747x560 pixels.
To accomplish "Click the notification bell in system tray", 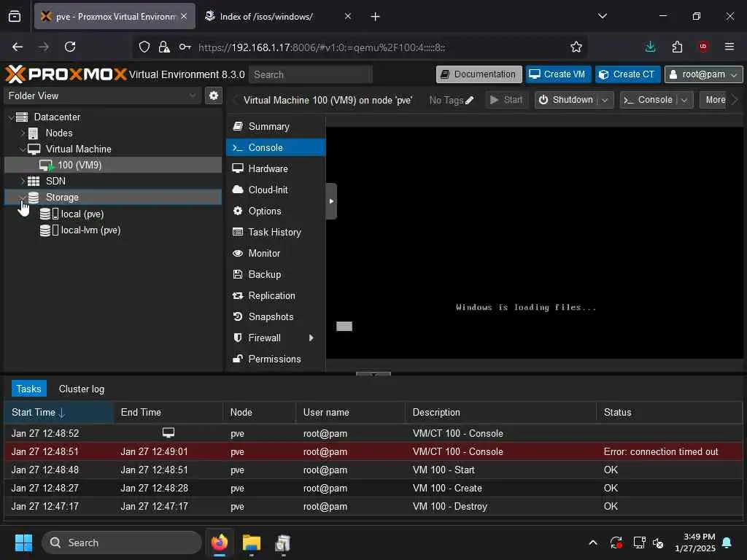I will [x=727, y=542].
